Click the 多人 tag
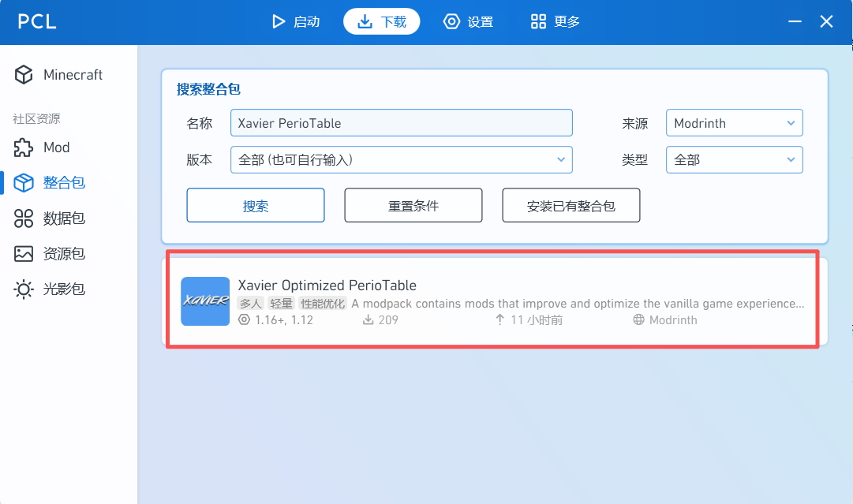This screenshot has height=504, width=853. (251, 304)
